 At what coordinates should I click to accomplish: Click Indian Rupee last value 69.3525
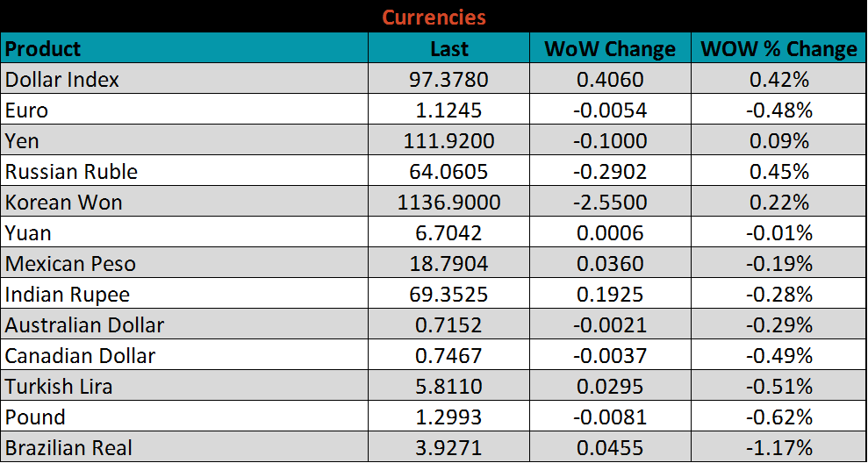click(448, 295)
